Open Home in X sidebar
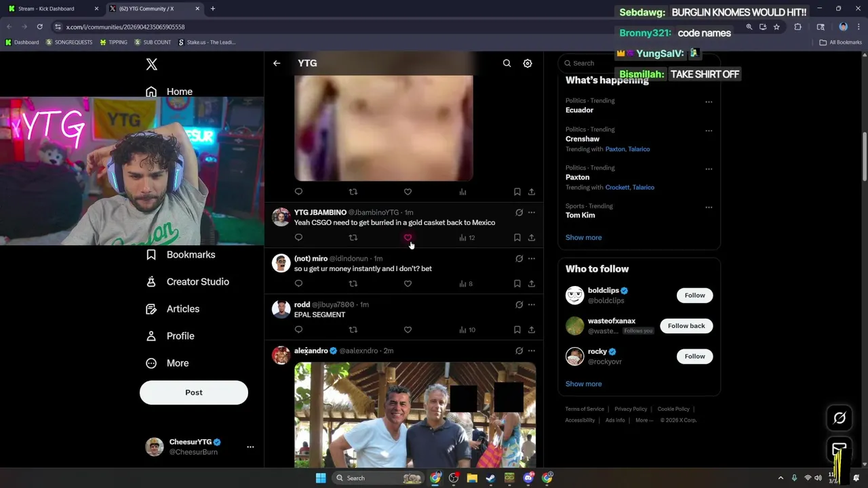Viewport: 868px width, 488px height. pyautogui.click(x=170, y=91)
